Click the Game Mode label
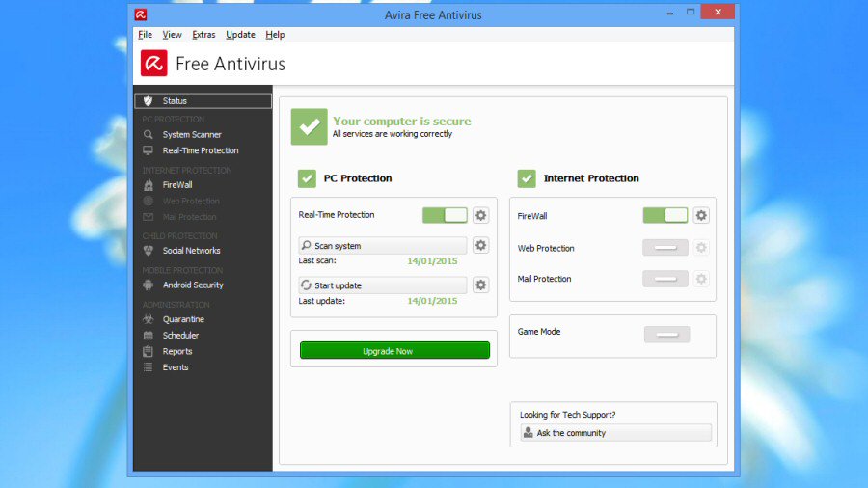Image resolution: width=868 pixels, height=488 pixels. pyautogui.click(x=538, y=332)
